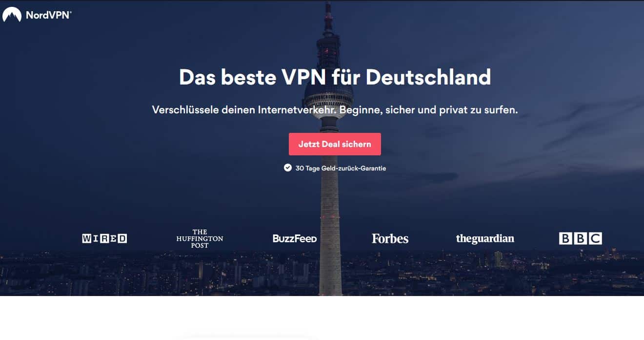Click the first B block of the BBC logo
This screenshot has height=340, width=644.
tap(565, 238)
